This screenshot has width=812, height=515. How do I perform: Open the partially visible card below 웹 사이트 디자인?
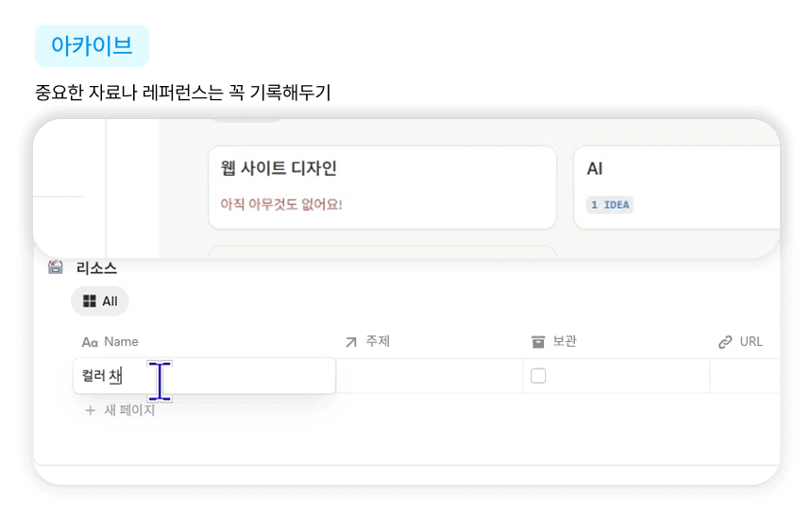(x=381, y=252)
